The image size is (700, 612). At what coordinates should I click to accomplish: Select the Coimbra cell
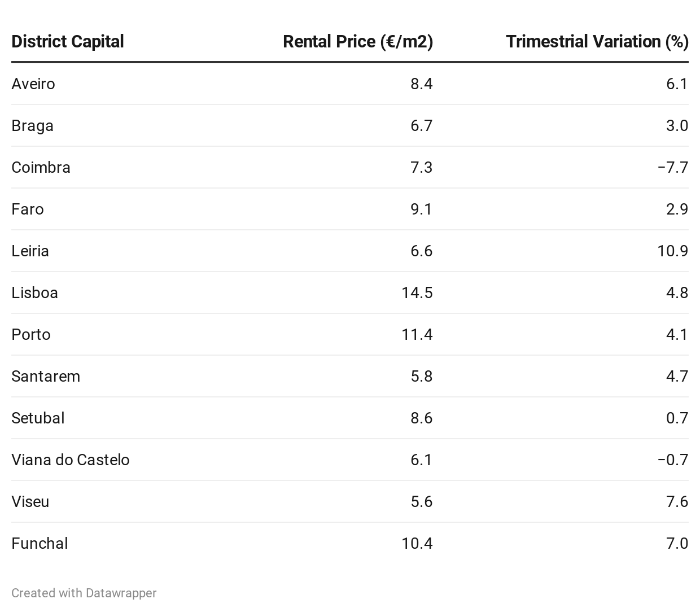point(41,168)
